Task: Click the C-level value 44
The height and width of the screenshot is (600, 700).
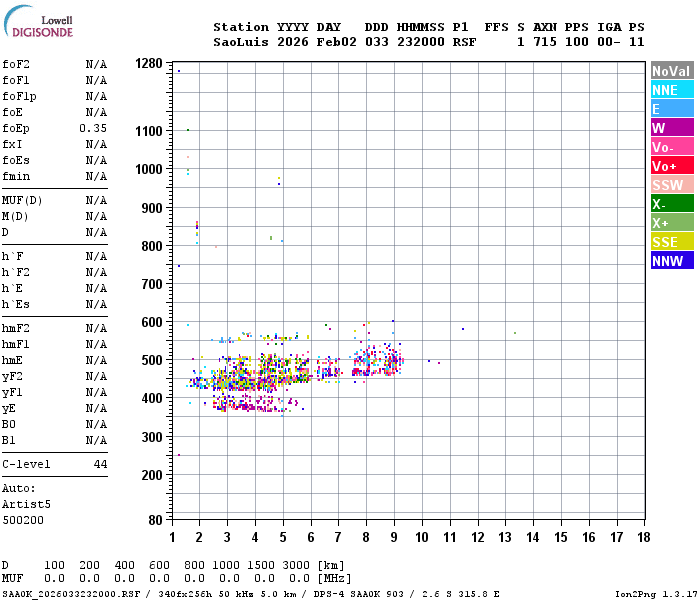Action: pos(100,464)
